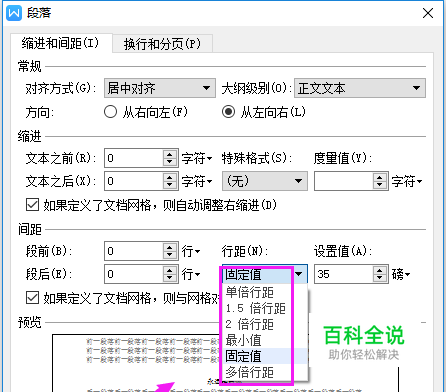
Task: Open the 大纲级别 outline level dropdown
Action: pos(360,88)
